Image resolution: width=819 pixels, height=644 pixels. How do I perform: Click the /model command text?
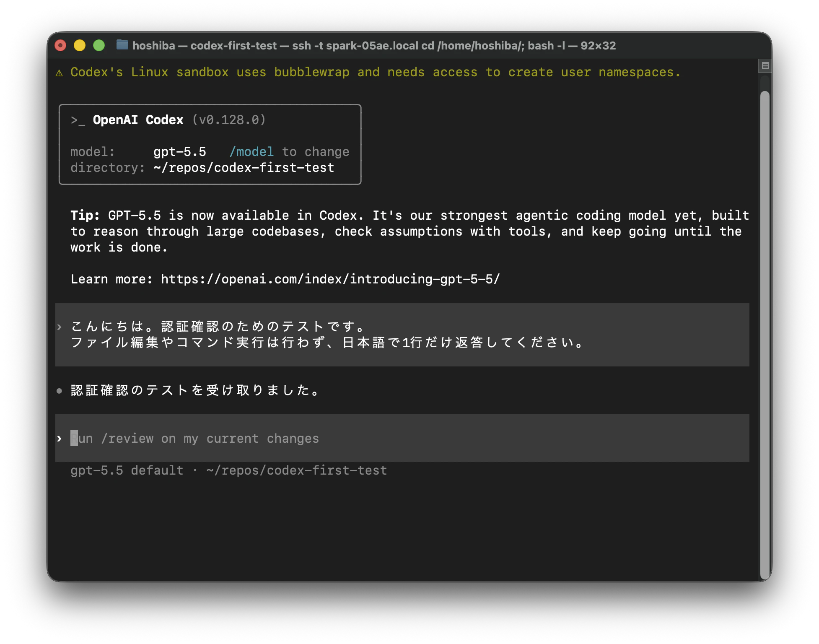[251, 152]
